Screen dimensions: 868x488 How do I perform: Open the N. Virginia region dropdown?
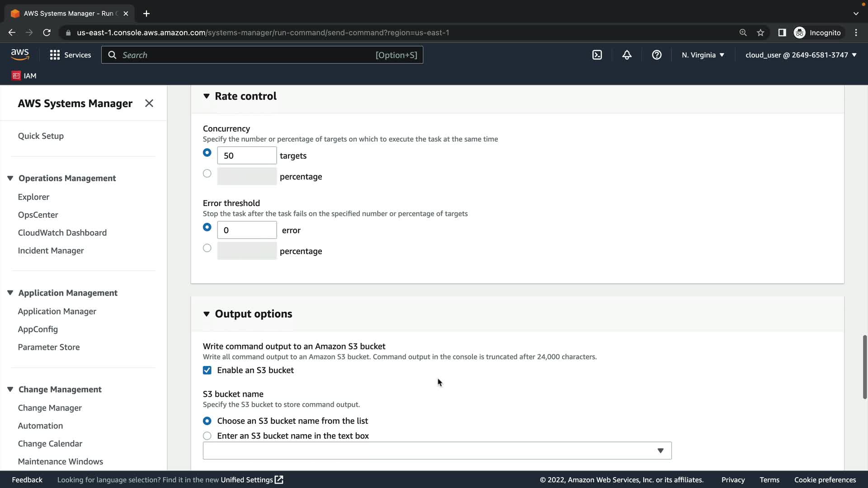tap(703, 55)
